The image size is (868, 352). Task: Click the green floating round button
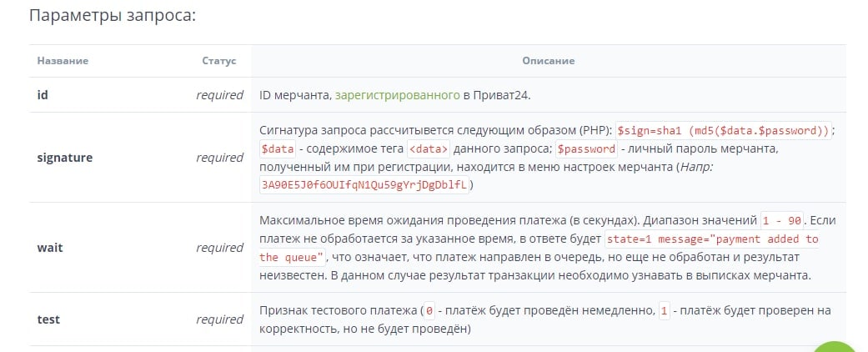835,345
